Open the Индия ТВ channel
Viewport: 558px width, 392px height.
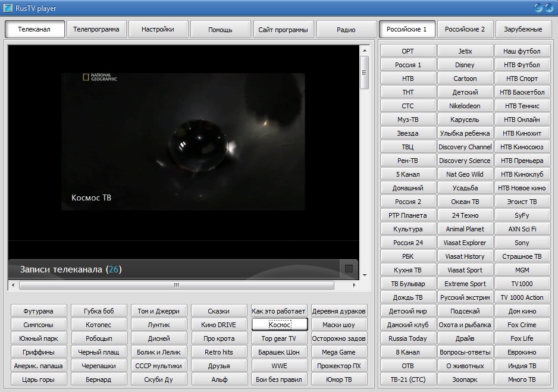(522, 366)
